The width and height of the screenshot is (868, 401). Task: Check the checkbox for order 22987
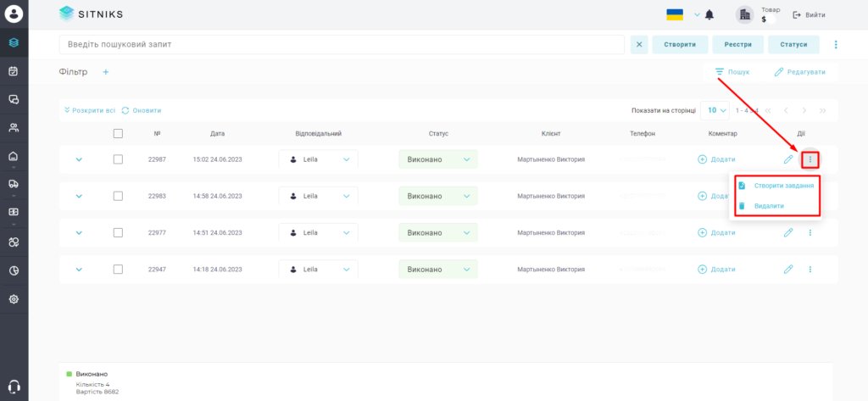point(118,159)
